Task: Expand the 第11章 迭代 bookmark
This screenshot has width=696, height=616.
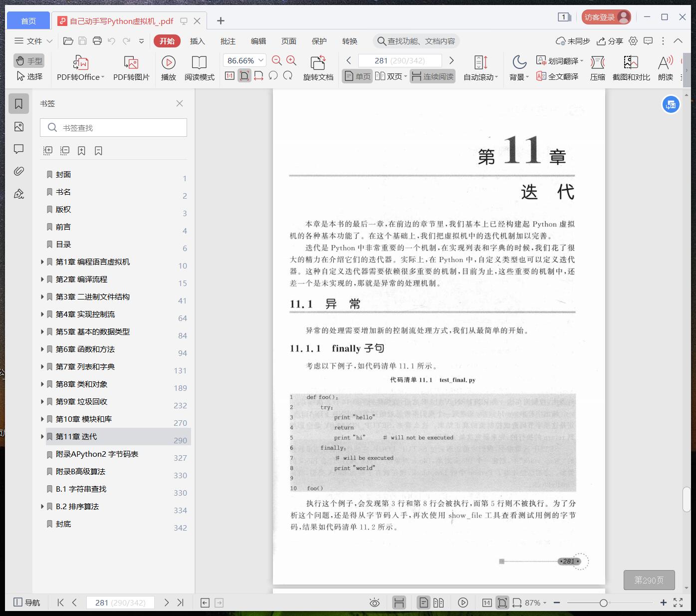Action: click(42, 436)
